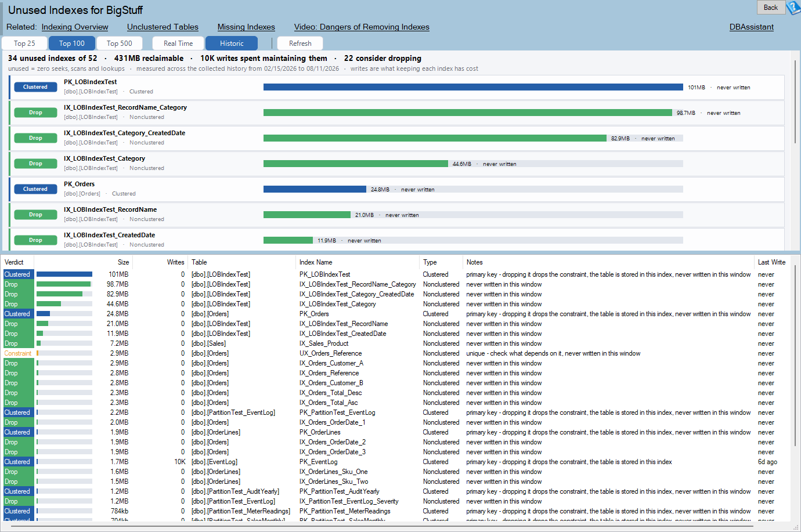The width and height of the screenshot is (801, 532).
Task: Click the Clustered verdict in PK_OrderLines row
Action: click(17, 432)
